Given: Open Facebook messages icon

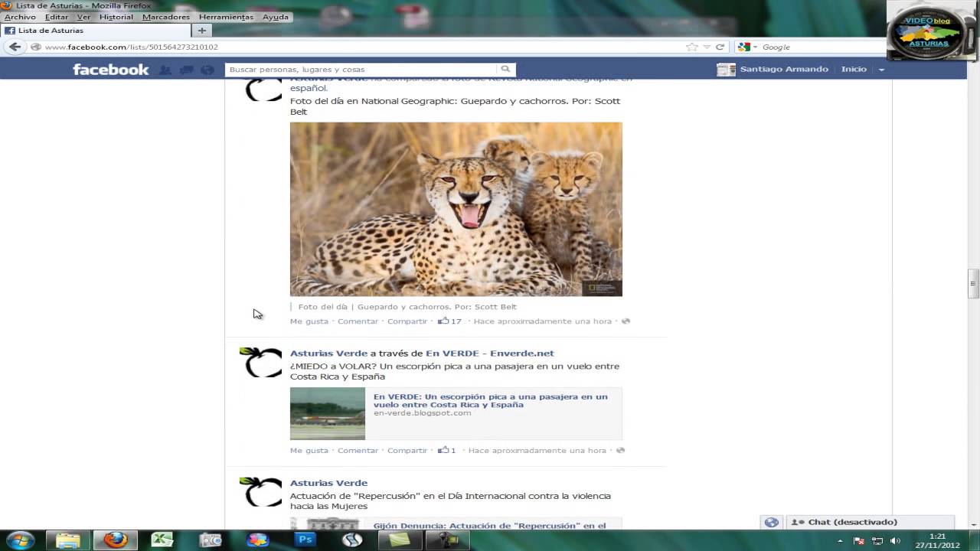Looking at the screenshot, I should [186, 70].
